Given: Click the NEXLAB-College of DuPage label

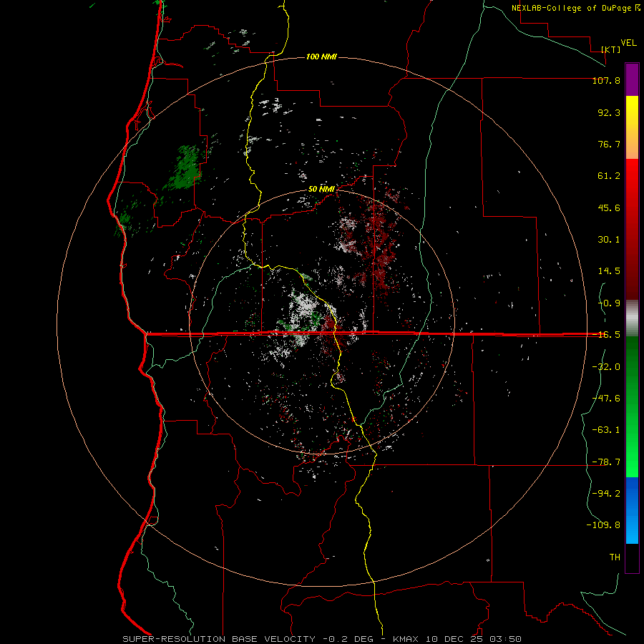Looking at the screenshot, I should pyautogui.click(x=571, y=8).
